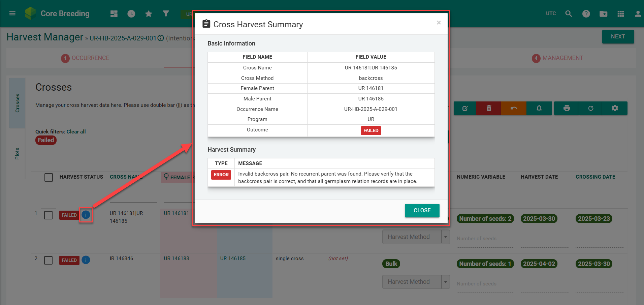This screenshot has height=305, width=644.
Task: Click the dashboard grid icon
Action: click(x=114, y=14)
